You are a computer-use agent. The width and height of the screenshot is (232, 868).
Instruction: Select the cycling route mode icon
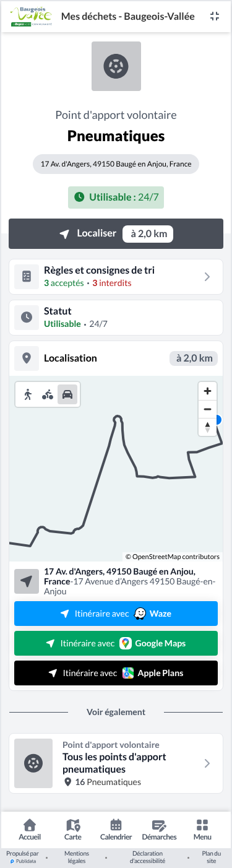click(x=48, y=394)
